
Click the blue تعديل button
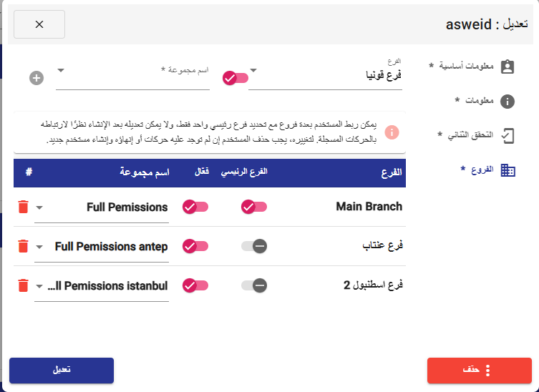click(x=62, y=371)
